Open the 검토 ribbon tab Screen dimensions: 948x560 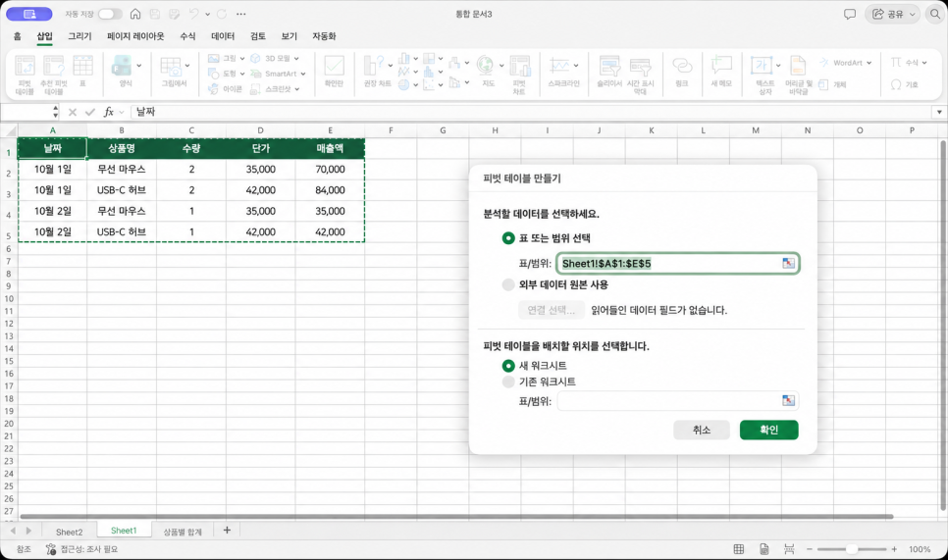258,36
